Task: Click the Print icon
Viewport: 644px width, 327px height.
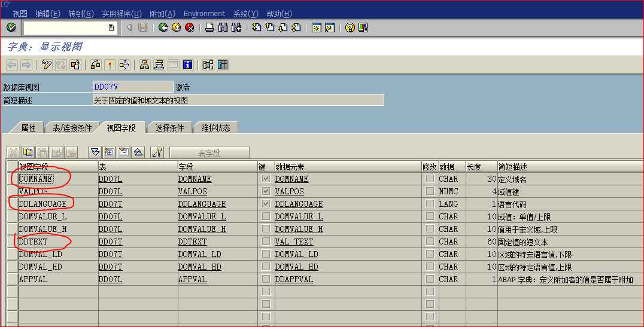Action: click(209, 27)
